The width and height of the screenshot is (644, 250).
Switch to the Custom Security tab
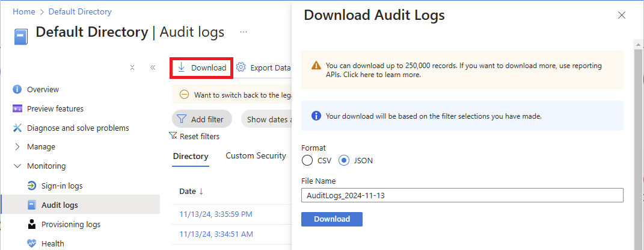click(x=256, y=156)
